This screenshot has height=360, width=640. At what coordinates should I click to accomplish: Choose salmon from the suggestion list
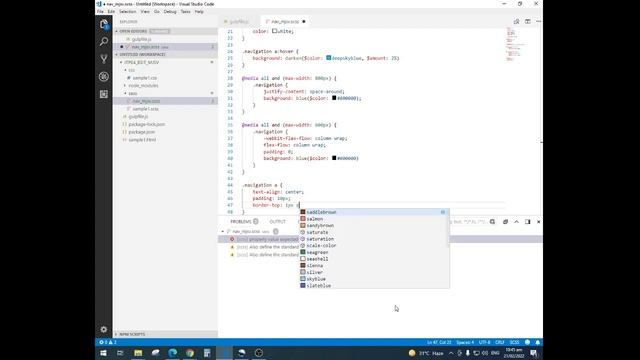click(x=374, y=219)
